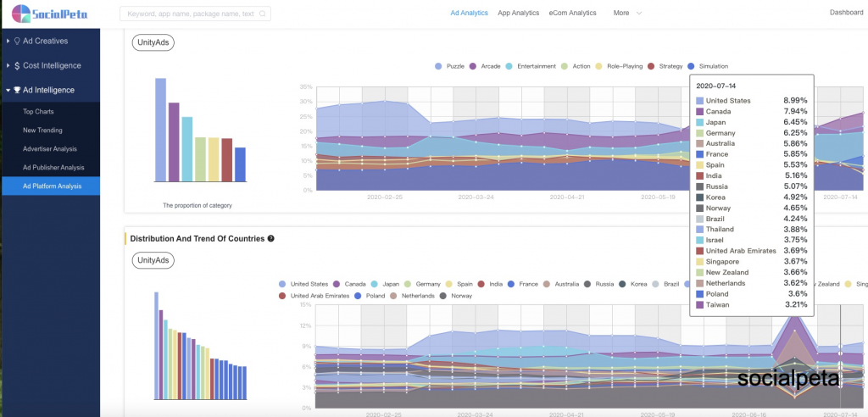Toggle India in countries legend
This screenshot has height=417, width=868.
pyautogui.click(x=490, y=284)
